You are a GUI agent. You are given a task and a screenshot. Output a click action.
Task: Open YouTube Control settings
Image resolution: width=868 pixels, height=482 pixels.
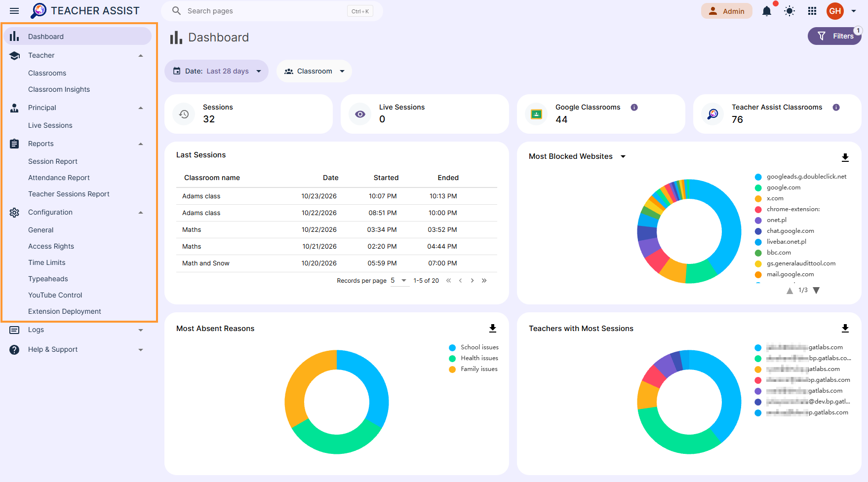pos(55,295)
